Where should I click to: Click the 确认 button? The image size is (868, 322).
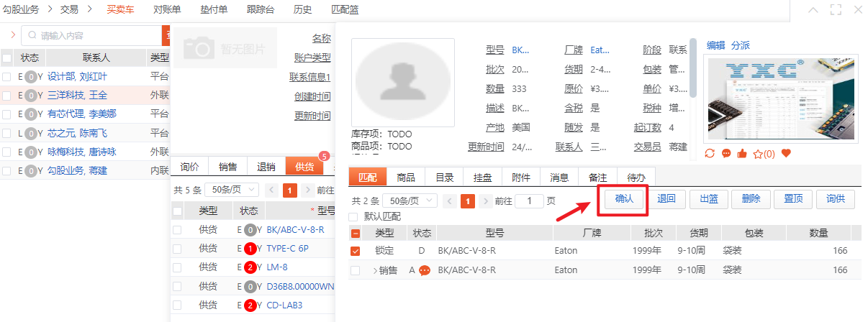[x=623, y=199]
